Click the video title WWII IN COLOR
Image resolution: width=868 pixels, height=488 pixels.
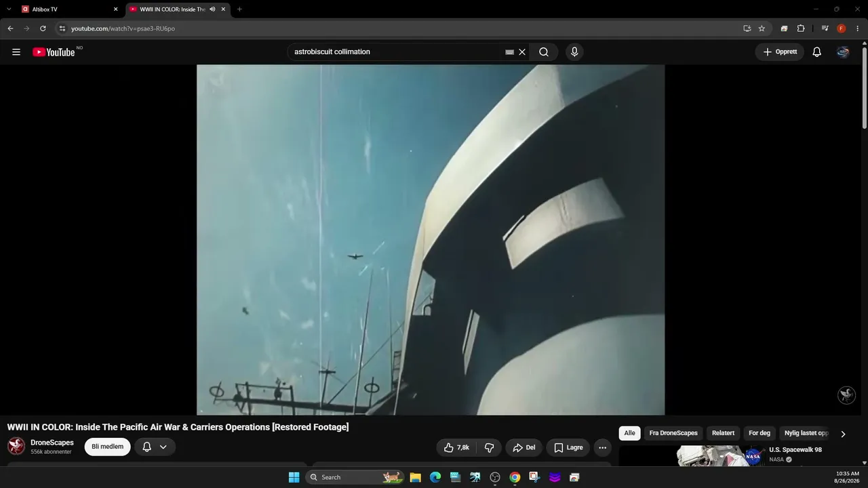click(178, 427)
